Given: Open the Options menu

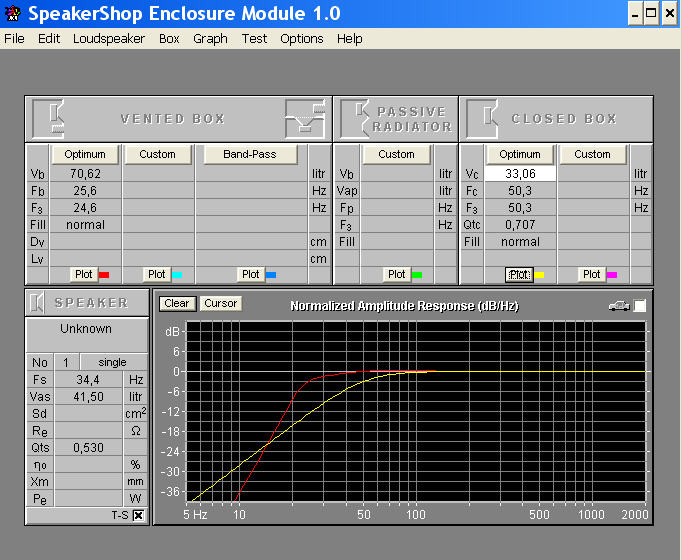Looking at the screenshot, I should coord(302,39).
